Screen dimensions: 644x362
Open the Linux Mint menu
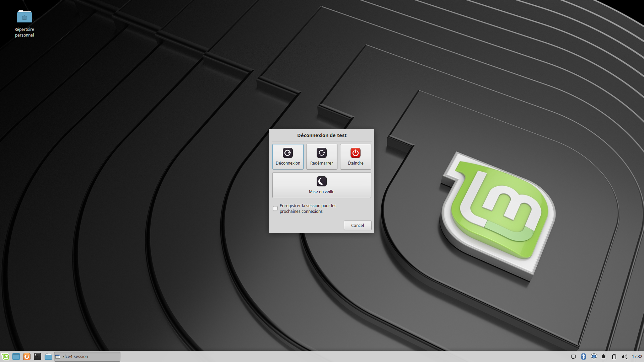coord(5,357)
